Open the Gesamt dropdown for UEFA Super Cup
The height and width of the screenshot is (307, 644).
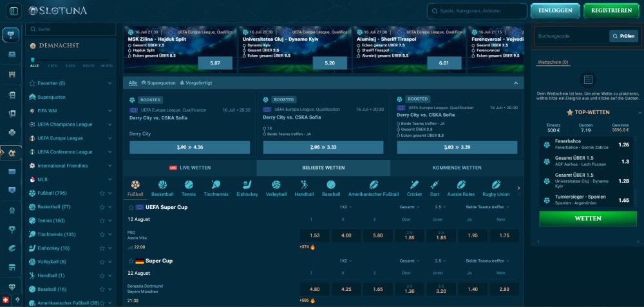(x=410, y=207)
